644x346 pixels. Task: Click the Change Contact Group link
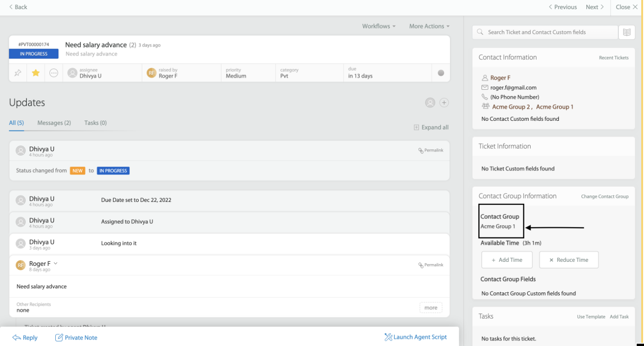point(605,196)
